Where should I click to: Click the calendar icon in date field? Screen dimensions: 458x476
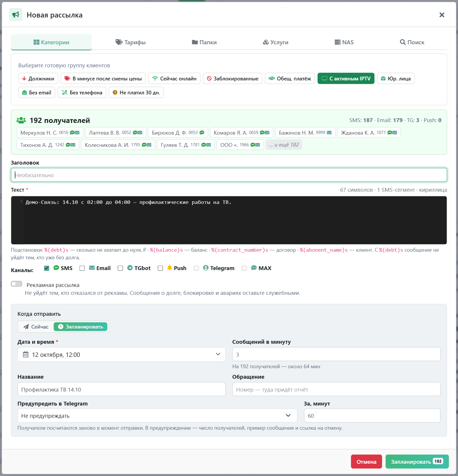[x=26, y=355]
